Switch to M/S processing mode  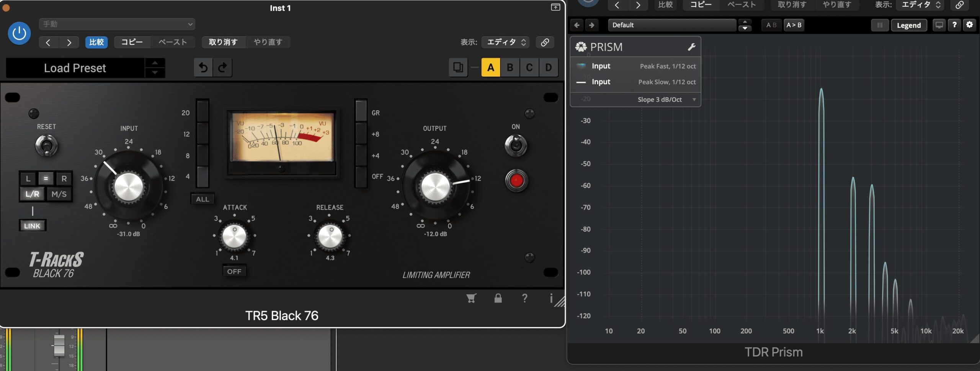point(59,194)
